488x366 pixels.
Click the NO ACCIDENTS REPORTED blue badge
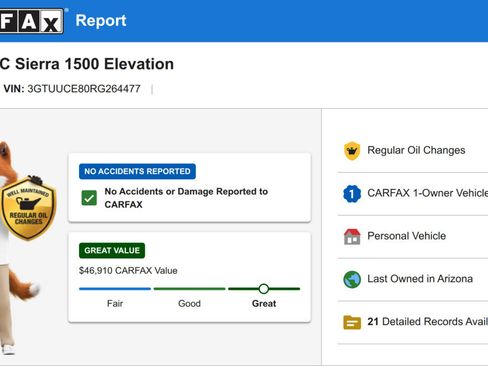137,171
